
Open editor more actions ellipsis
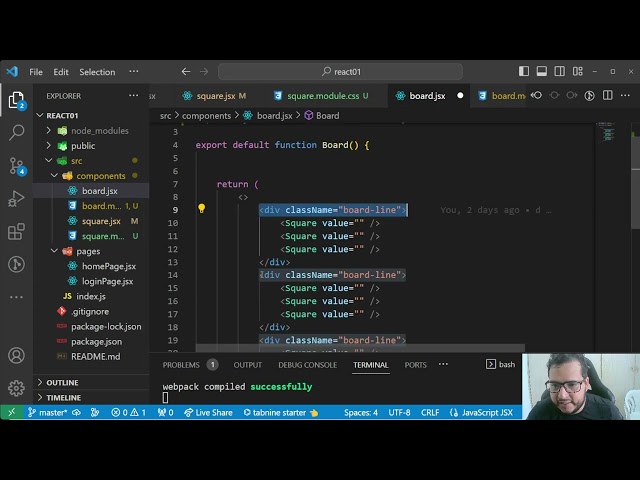point(625,96)
